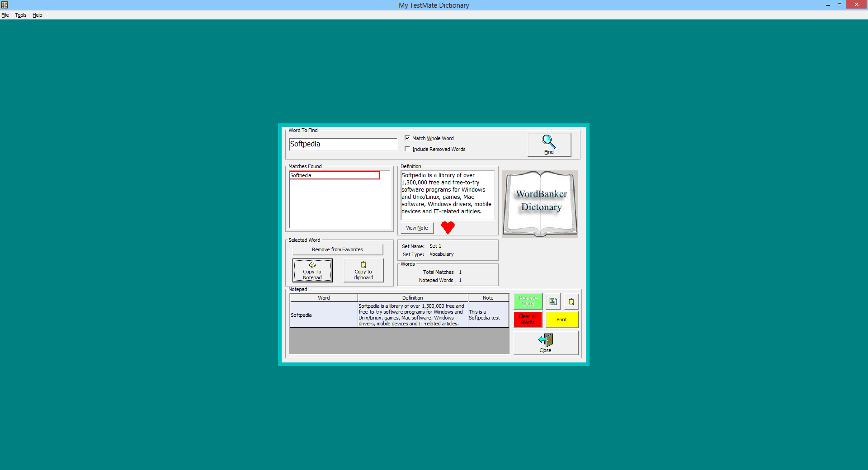Toggle the Match Whole Word checkbox

click(x=407, y=138)
